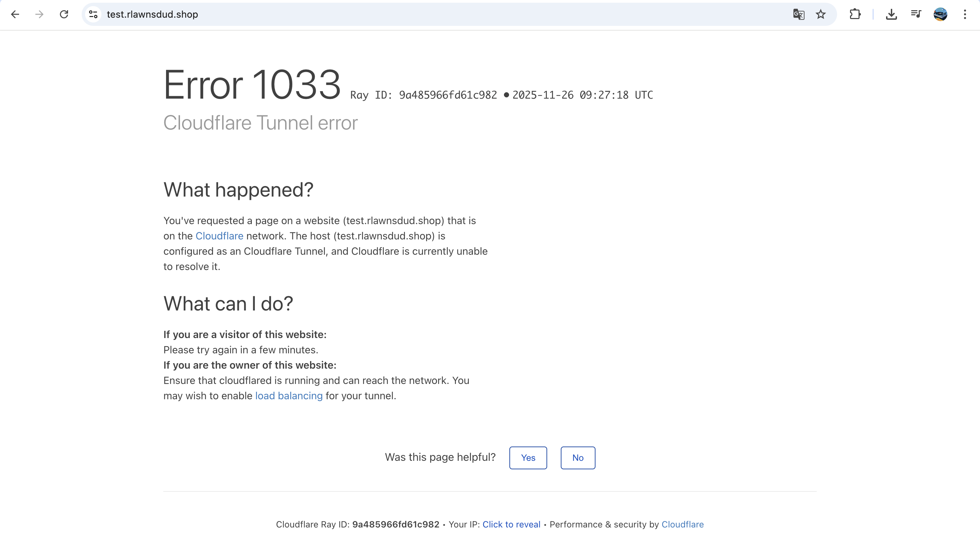Open the Extensions puzzle icon
The height and width of the screenshot is (538, 980).
click(855, 14)
